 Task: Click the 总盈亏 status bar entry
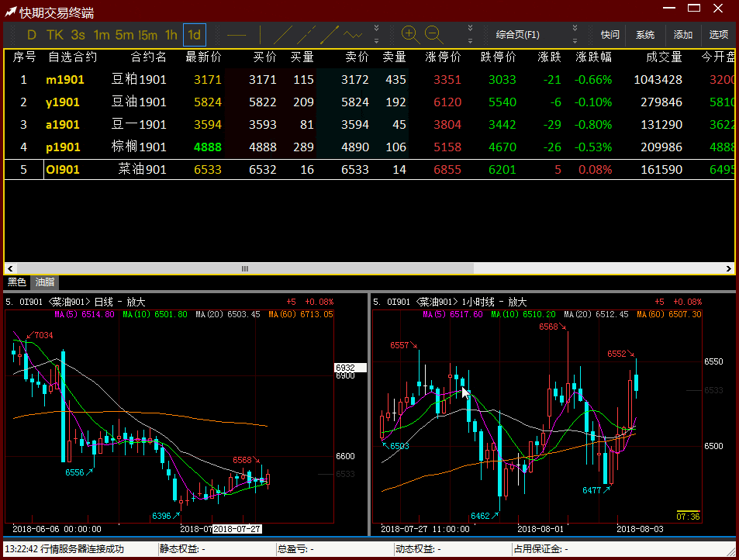[x=295, y=548]
